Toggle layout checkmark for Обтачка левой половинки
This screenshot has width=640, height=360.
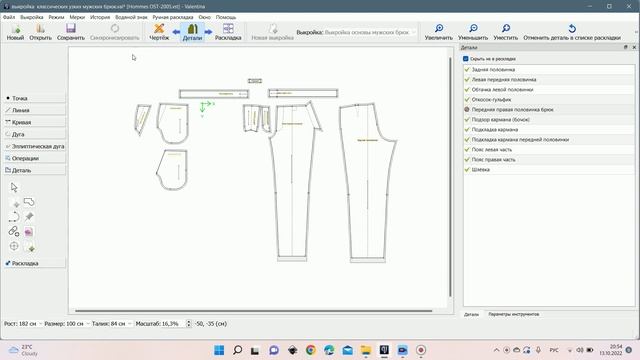pyautogui.click(x=467, y=89)
